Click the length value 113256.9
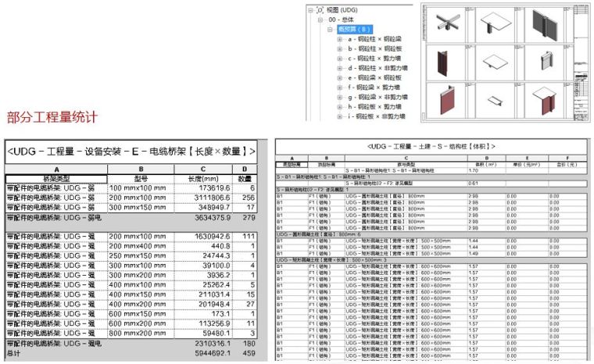This screenshot has width=594, height=364. click(x=214, y=324)
